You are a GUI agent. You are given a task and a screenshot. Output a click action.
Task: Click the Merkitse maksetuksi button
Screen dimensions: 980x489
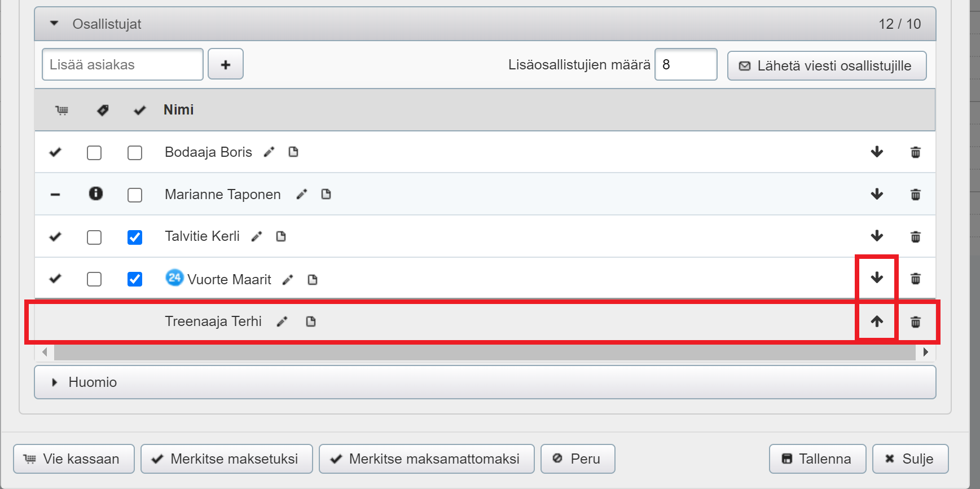point(226,459)
